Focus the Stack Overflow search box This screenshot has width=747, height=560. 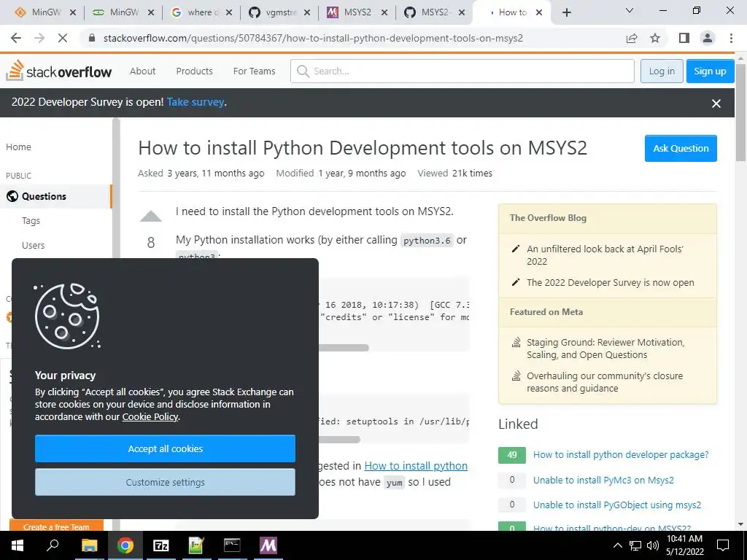[462, 71]
